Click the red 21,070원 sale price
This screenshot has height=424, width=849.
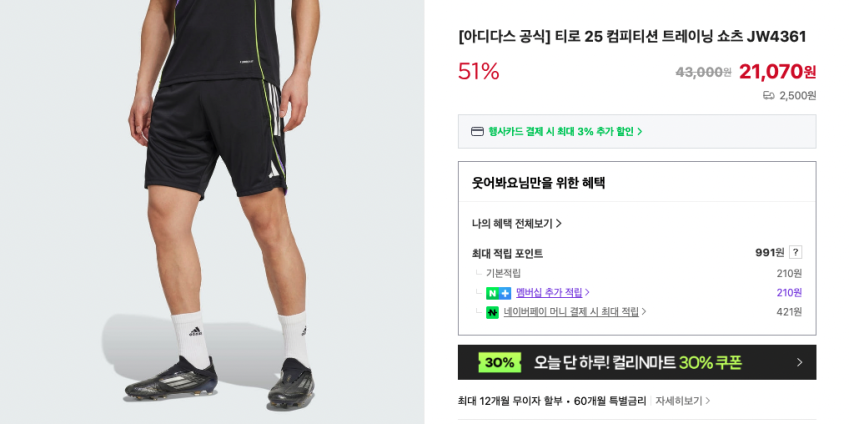coord(777,71)
